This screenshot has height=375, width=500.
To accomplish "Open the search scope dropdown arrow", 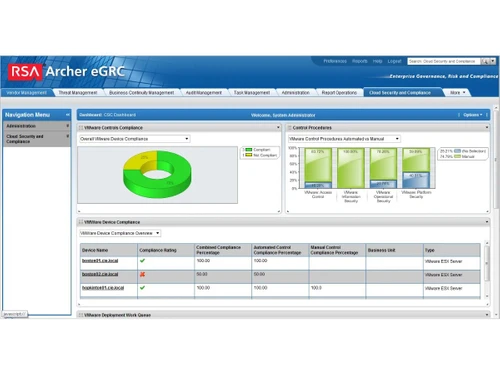I will point(493,61).
